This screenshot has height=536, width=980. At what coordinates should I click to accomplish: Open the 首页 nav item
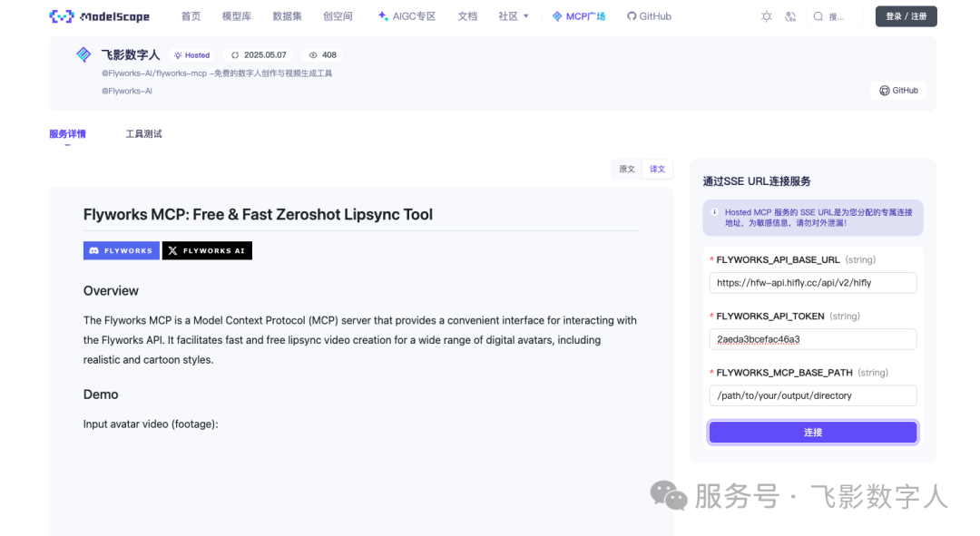pos(191,16)
